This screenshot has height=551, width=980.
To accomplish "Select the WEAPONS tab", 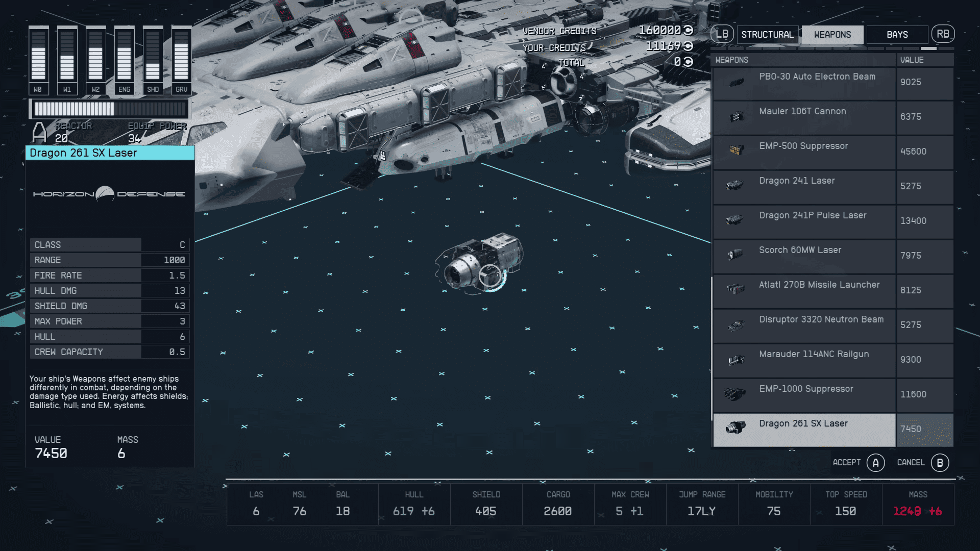I will (x=832, y=34).
